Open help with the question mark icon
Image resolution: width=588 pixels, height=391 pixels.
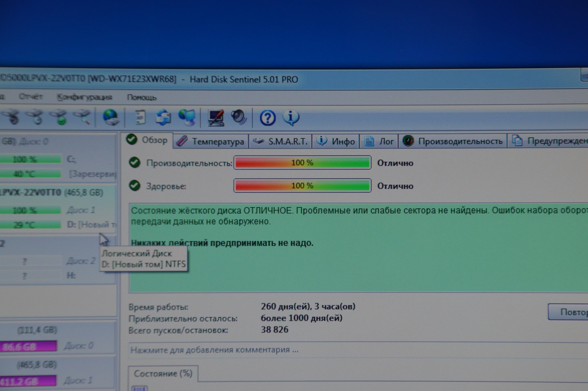268,118
